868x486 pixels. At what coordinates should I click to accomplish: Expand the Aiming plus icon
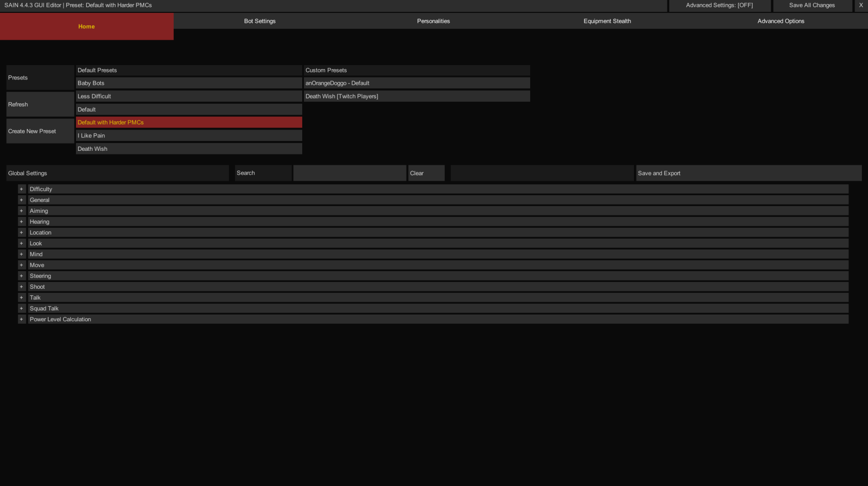[21, 211]
